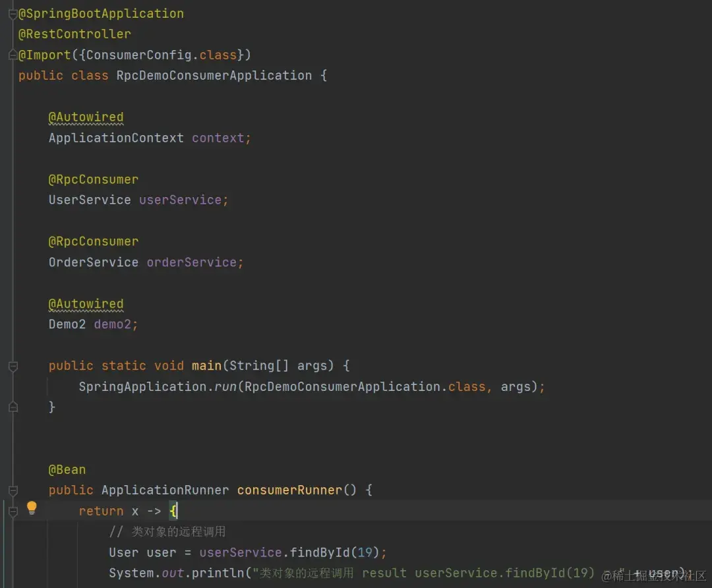712x588 pixels.
Task: Click the User type in User user line
Action: point(123,552)
